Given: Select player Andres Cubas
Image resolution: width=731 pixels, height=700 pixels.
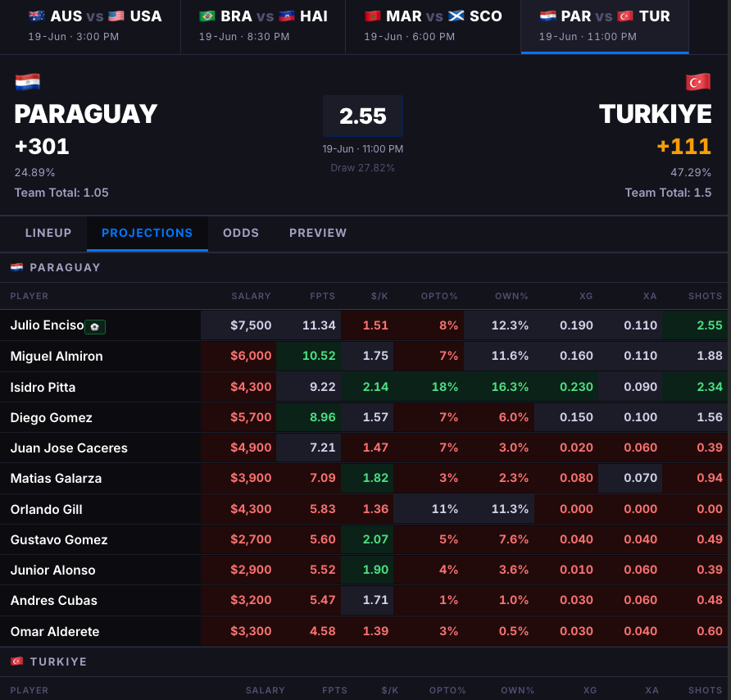Looking at the screenshot, I should pyautogui.click(x=54, y=600).
